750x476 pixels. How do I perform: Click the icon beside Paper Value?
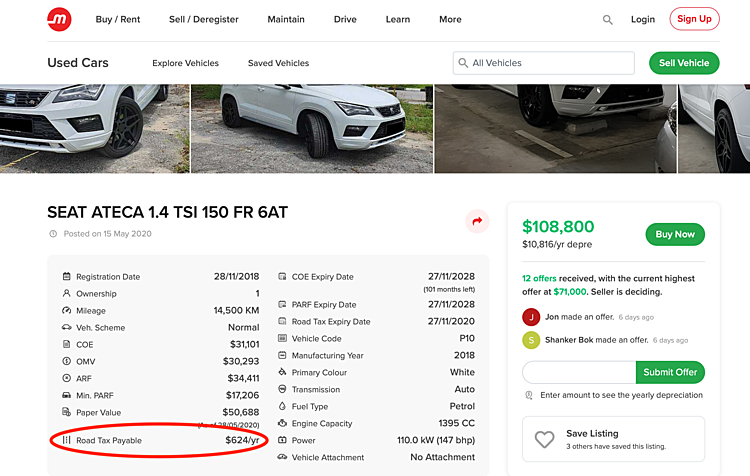pyautogui.click(x=66, y=412)
